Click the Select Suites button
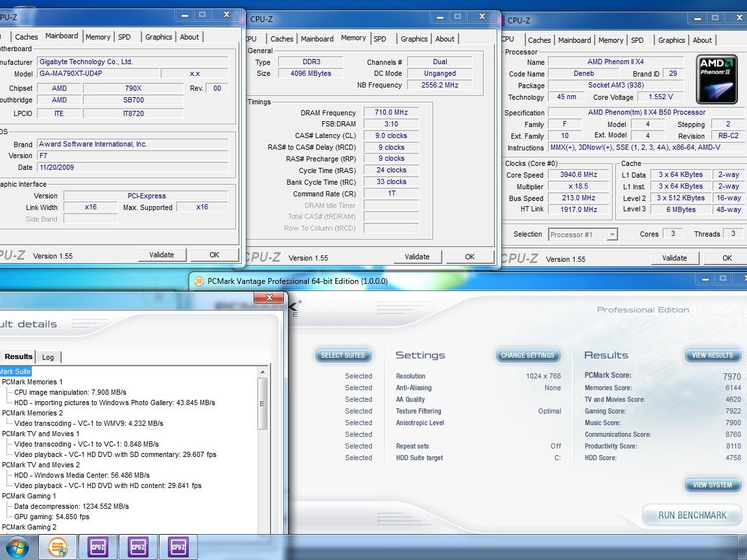Viewport: 747px width, 560px height. tap(343, 355)
